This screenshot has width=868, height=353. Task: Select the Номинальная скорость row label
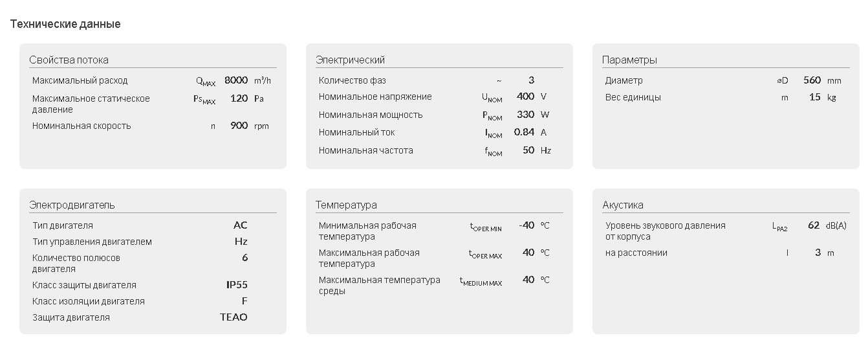point(81,126)
